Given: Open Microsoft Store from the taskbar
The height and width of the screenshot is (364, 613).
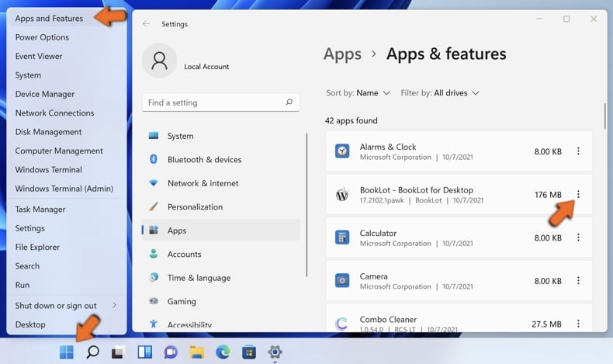Looking at the screenshot, I should click(248, 352).
